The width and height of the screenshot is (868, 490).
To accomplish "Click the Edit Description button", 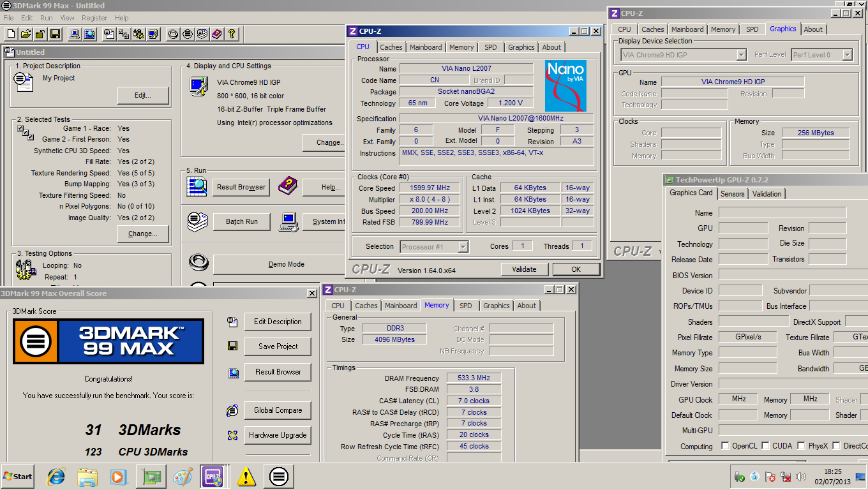I will pos(278,322).
